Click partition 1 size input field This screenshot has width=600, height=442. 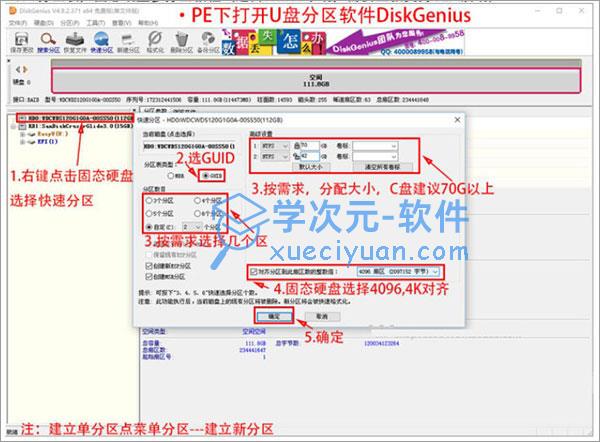click(310, 145)
